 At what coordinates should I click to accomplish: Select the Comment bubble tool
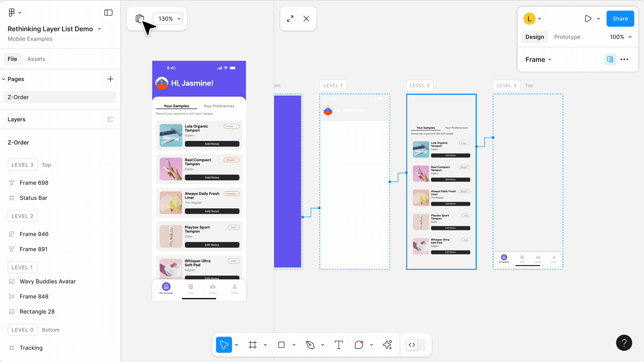(x=359, y=345)
